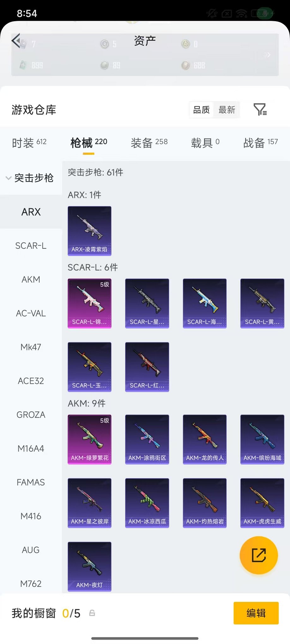Jump to GROZA in the sidebar
Image resolution: width=290 pixels, height=644 pixels.
[x=31, y=415]
